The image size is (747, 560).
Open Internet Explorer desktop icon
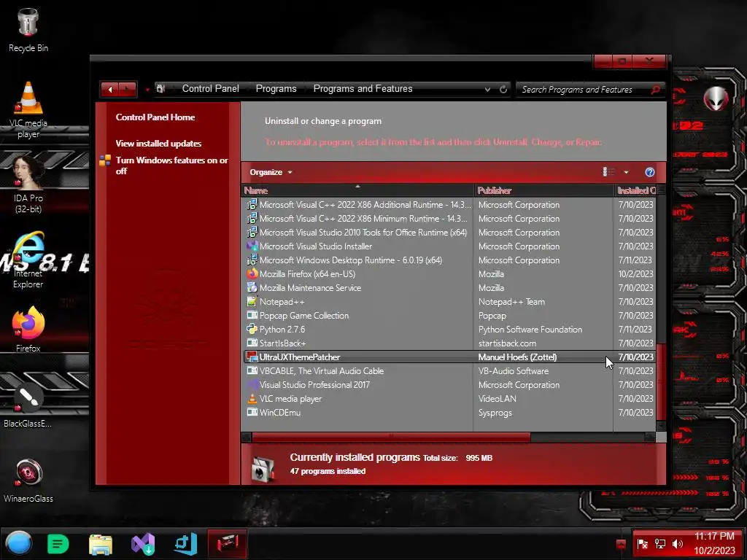tap(28, 260)
